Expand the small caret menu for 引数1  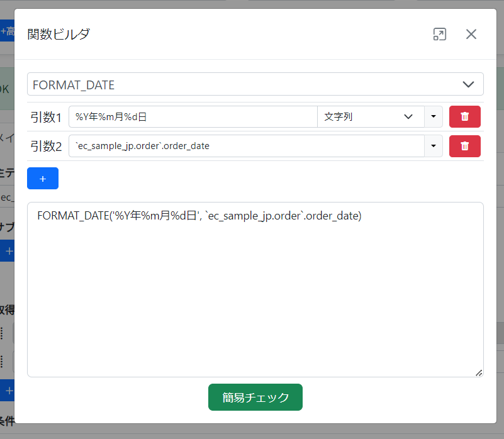coord(434,116)
